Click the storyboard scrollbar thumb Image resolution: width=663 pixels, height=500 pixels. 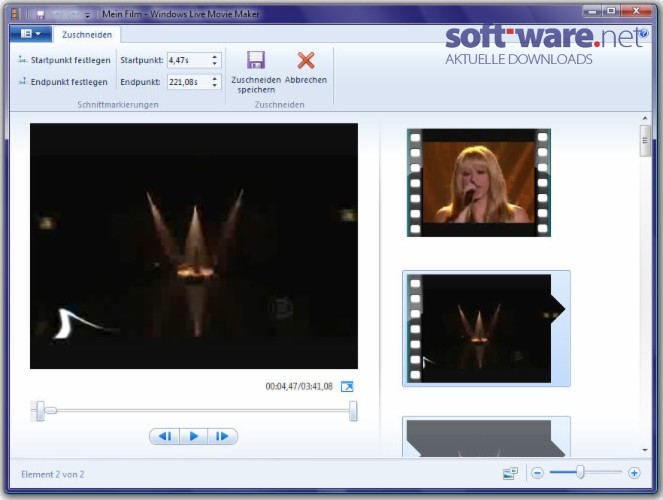(645, 141)
